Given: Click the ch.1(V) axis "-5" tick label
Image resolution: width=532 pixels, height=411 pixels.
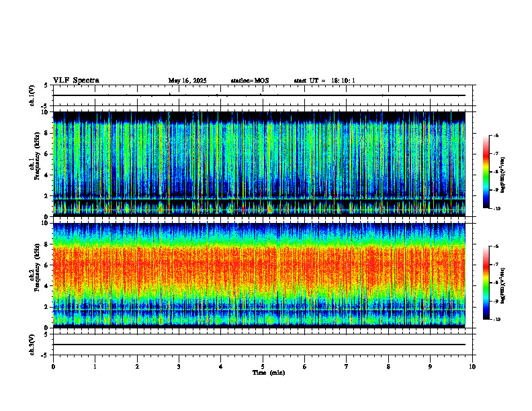Looking at the screenshot, I should [x=44, y=106].
